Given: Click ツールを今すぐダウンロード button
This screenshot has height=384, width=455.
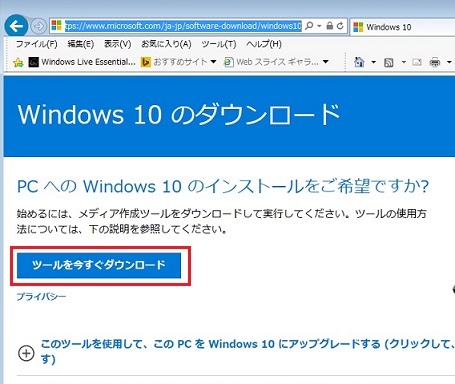Looking at the screenshot, I should (99, 265).
